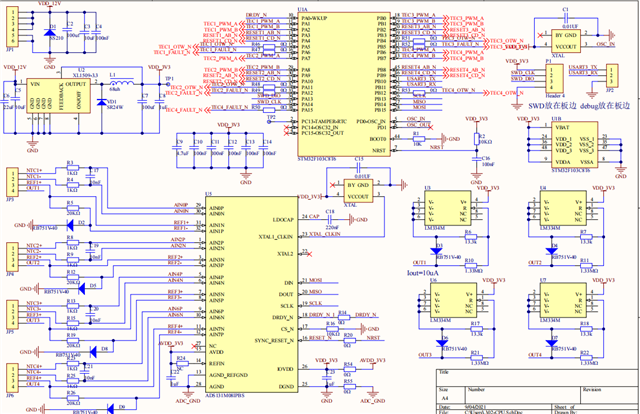Select the JP5 NTC3 connector
640x414 pixels.
(x=12, y=314)
